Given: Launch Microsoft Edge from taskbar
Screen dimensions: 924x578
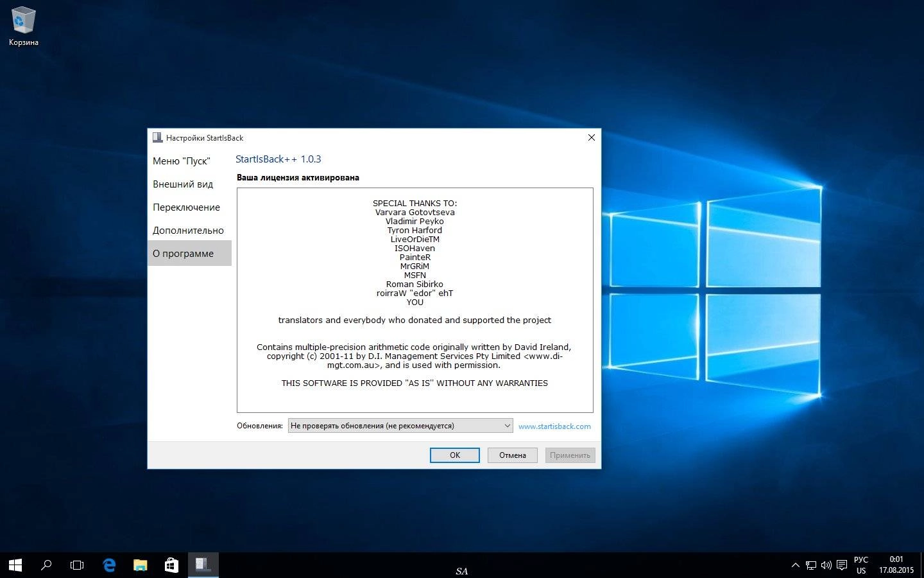Looking at the screenshot, I should coord(109,565).
